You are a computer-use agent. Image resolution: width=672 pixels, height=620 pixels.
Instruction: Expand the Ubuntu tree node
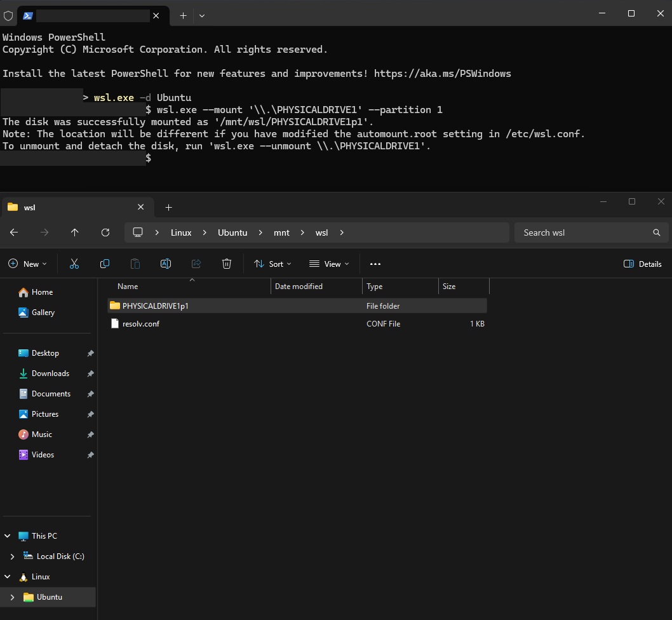click(x=12, y=597)
